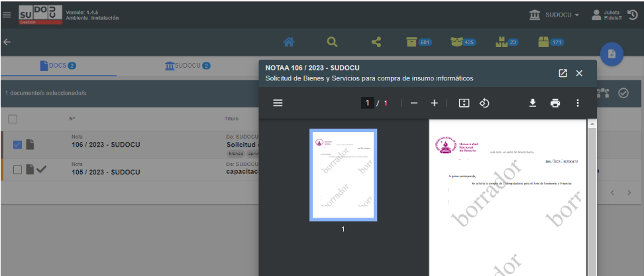The height and width of the screenshot is (276, 644).
Task: Open the PDF viewer more options menu
Action: [x=577, y=103]
